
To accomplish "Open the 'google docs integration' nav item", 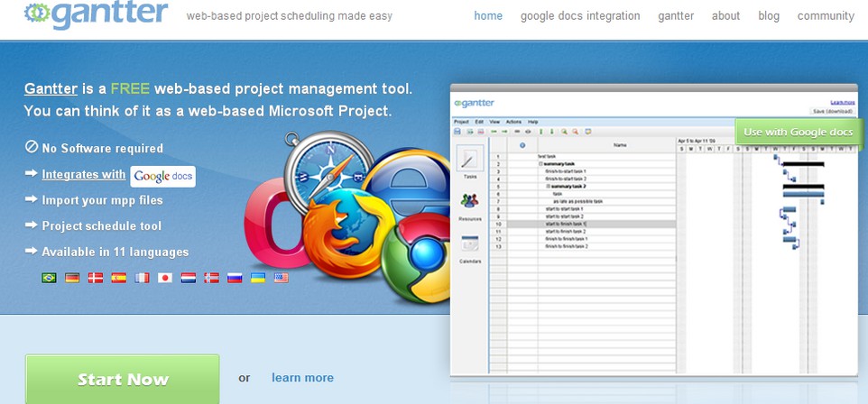I will [x=580, y=16].
